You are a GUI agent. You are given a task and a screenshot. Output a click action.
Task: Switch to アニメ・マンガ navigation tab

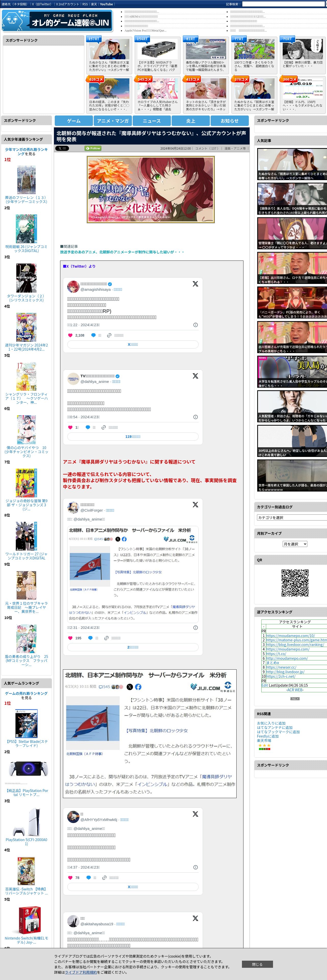[x=113, y=121]
